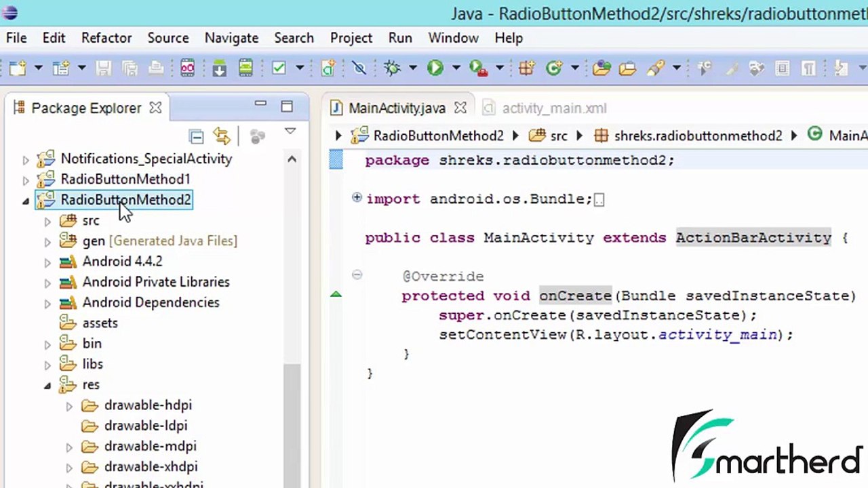Collapse the onCreate method fold marker
Screen dimensions: 868x488
point(357,275)
